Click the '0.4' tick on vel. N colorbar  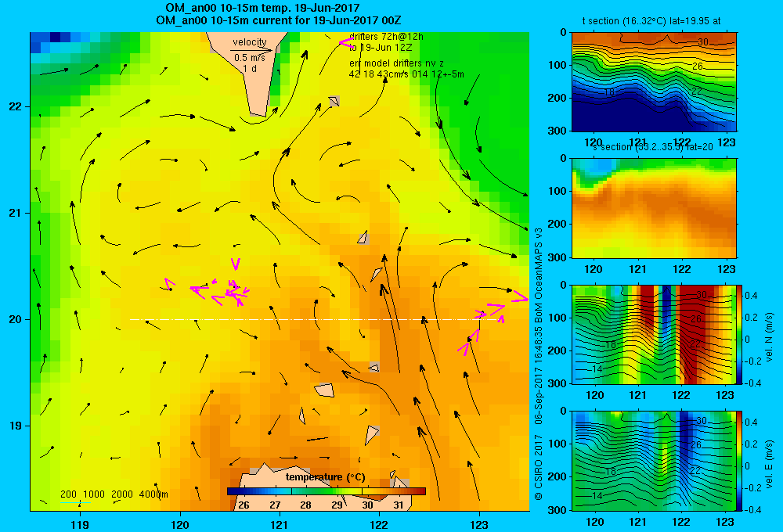752,296
